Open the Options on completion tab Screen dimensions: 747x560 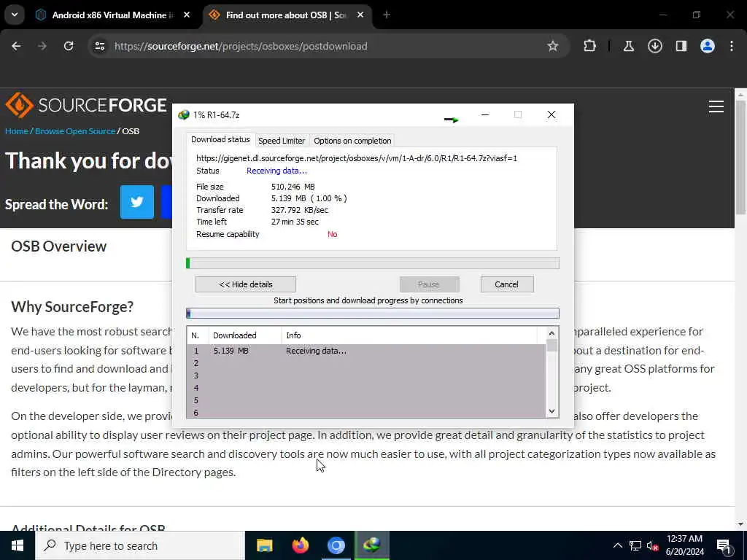(x=352, y=141)
